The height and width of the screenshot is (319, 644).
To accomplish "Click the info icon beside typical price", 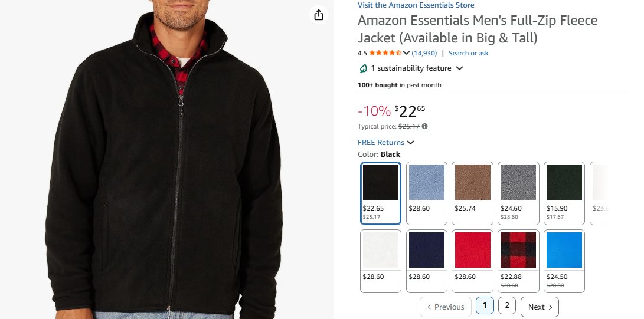I will tap(425, 126).
